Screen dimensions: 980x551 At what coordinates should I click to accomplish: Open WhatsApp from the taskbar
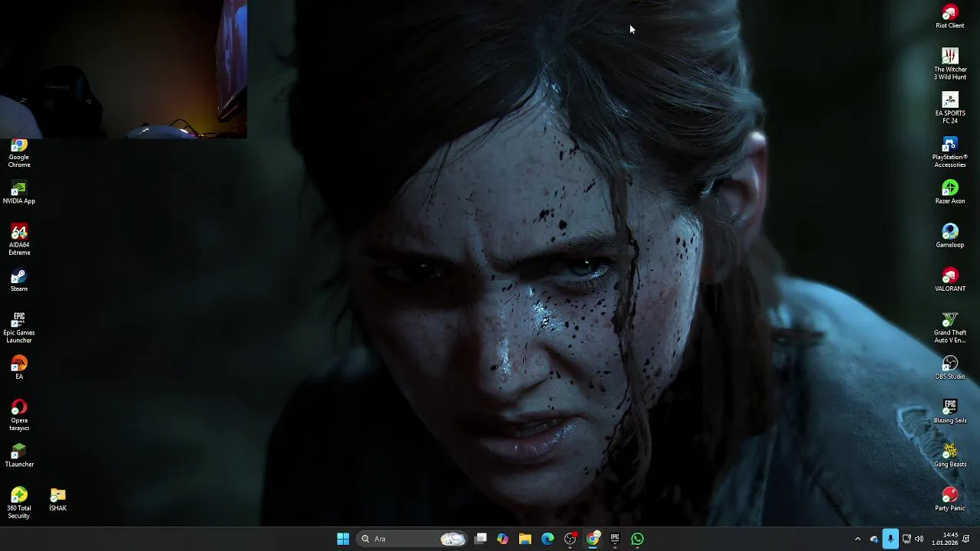coord(638,539)
